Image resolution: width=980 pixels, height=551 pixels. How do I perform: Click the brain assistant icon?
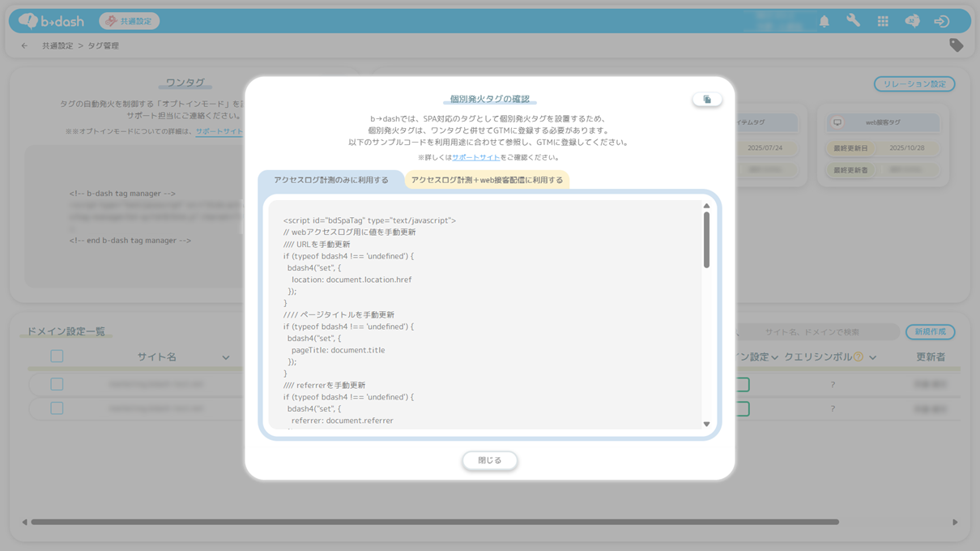[x=912, y=22]
